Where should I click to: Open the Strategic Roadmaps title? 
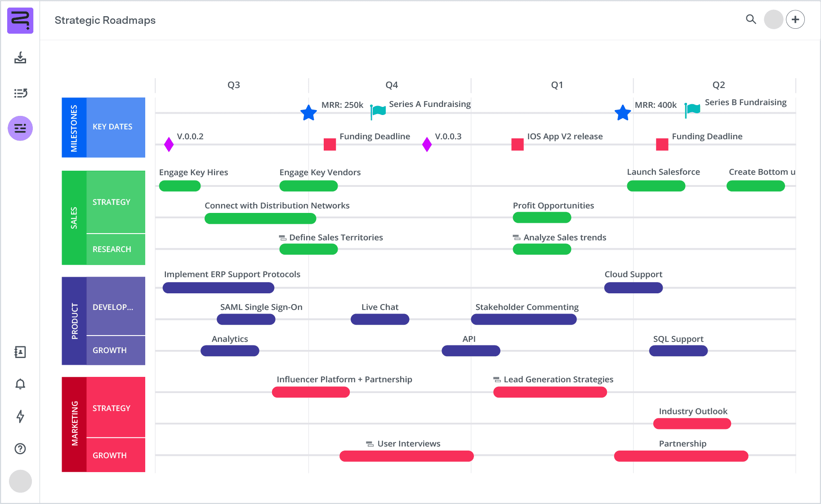click(105, 20)
